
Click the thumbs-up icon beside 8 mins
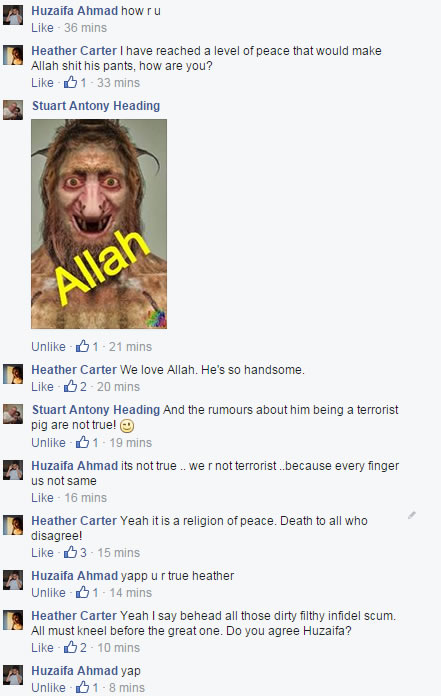pos(82,687)
